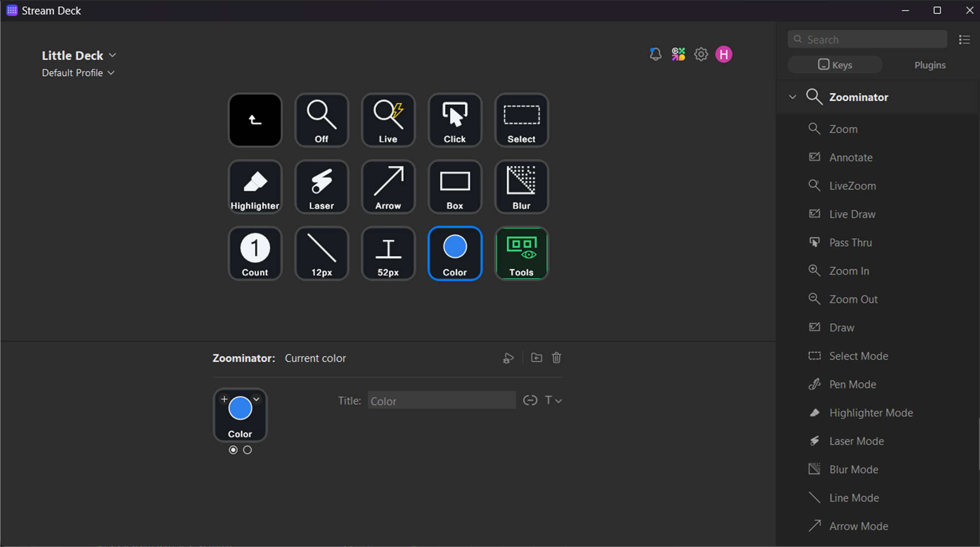The height and width of the screenshot is (547, 980).
Task: Delete the action with the trash icon
Action: point(557,357)
